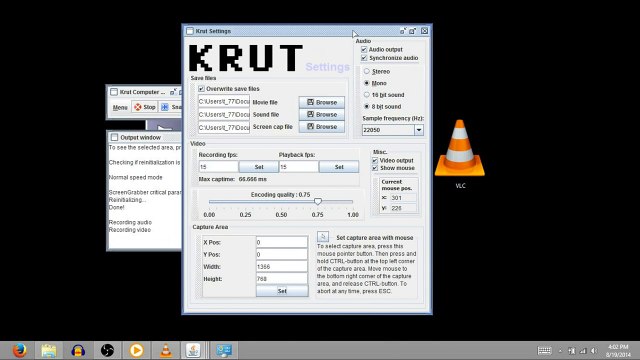Click the Recording fps input field
Screen dimensions: 640x360
pos(218,167)
